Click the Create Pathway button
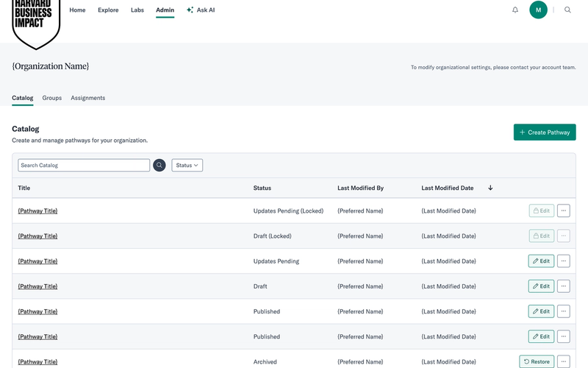Image resolution: width=588 pixels, height=368 pixels. click(545, 132)
